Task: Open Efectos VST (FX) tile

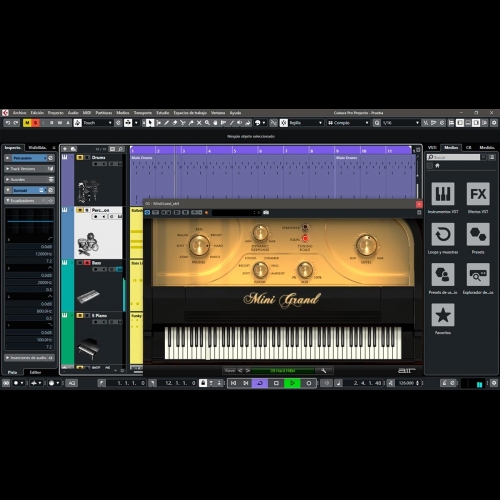Action: (x=478, y=194)
